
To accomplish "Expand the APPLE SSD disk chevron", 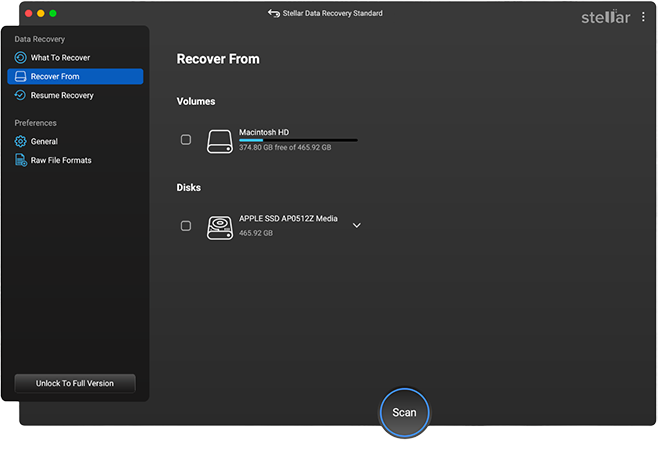I will [x=356, y=226].
